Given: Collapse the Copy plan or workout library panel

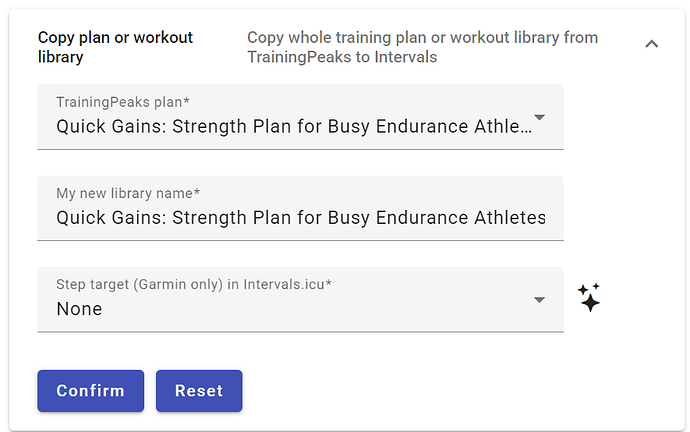Looking at the screenshot, I should click(x=651, y=44).
